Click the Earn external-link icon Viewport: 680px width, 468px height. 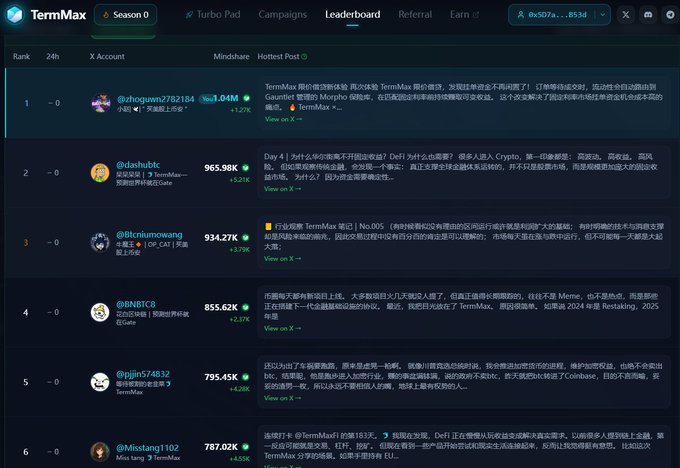(476, 15)
